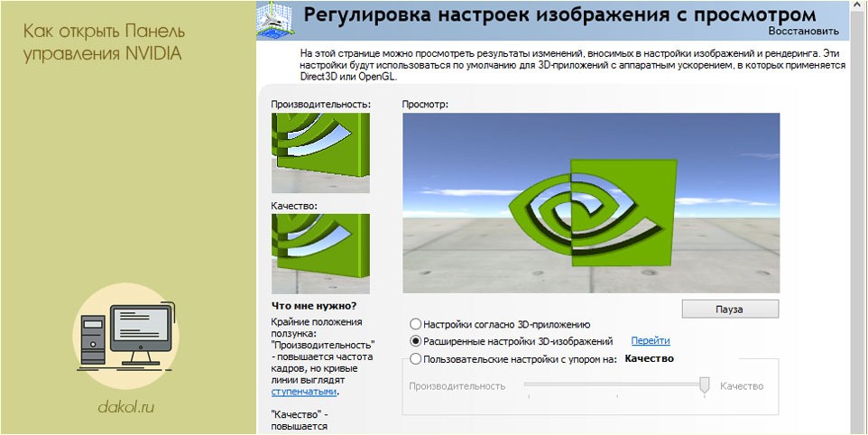Open the Перейти link
The image size is (868, 435).
(x=651, y=341)
